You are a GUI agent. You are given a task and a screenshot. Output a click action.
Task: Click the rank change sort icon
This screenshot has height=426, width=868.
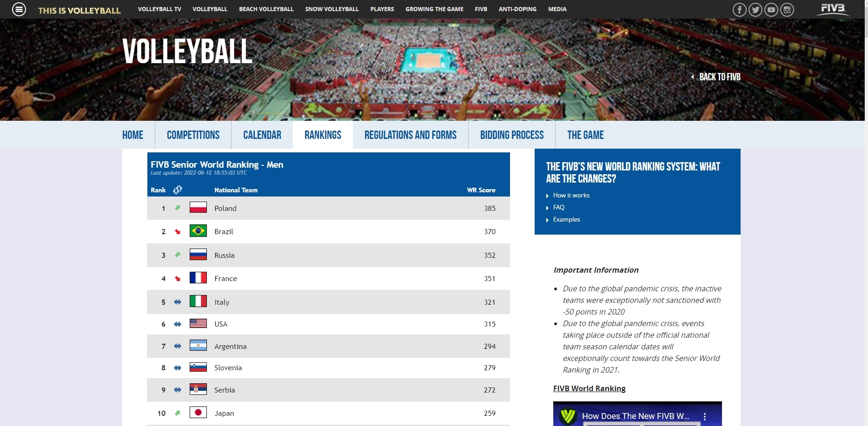pos(178,190)
